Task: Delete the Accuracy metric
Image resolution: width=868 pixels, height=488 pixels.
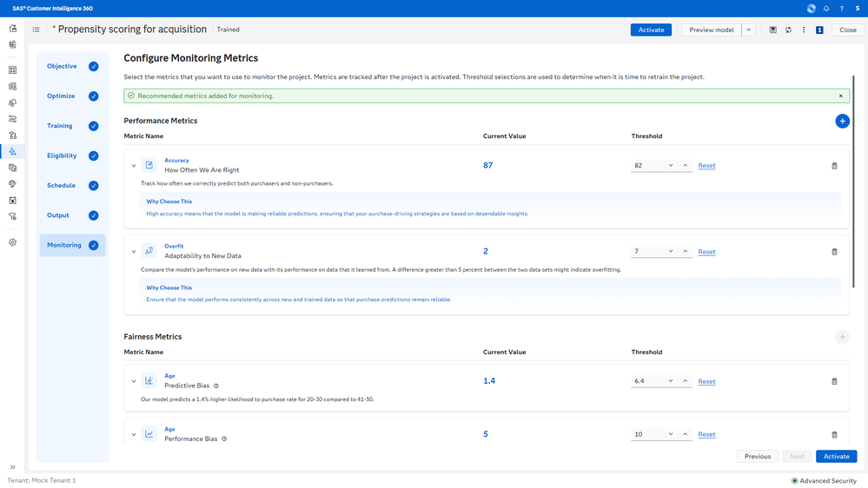Action: coord(834,166)
